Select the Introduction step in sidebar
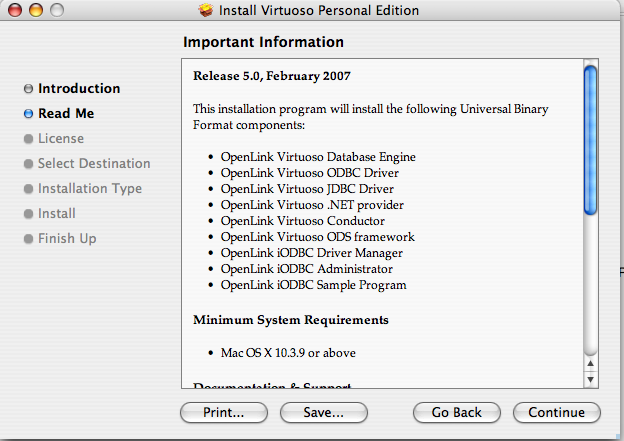This screenshot has width=624, height=441. (79, 88)
